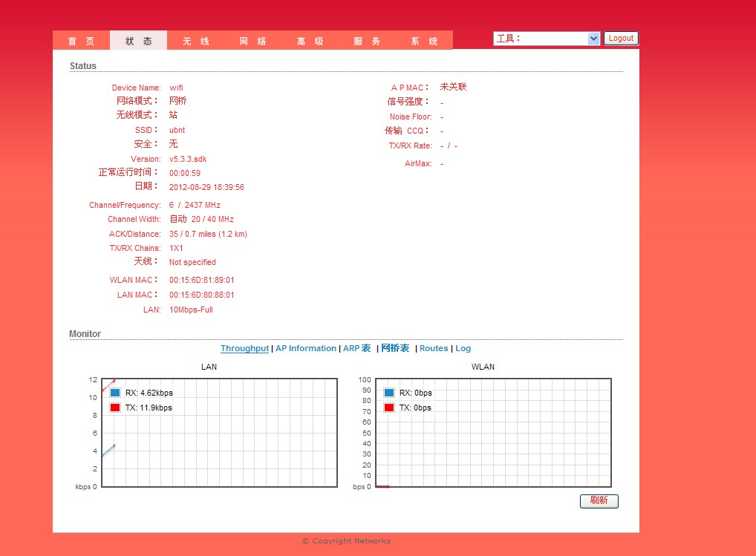Click the Noise Floor label
Screen dimensions: 756x556
point(411,117)
